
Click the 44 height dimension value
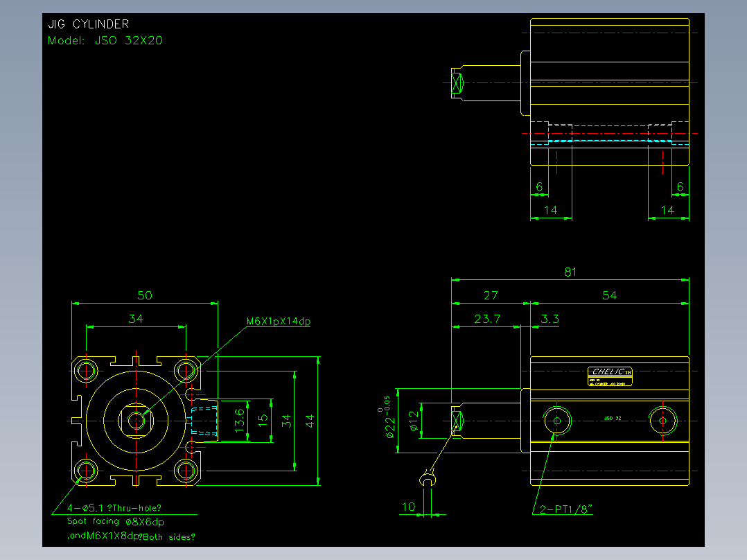[310, 421]
